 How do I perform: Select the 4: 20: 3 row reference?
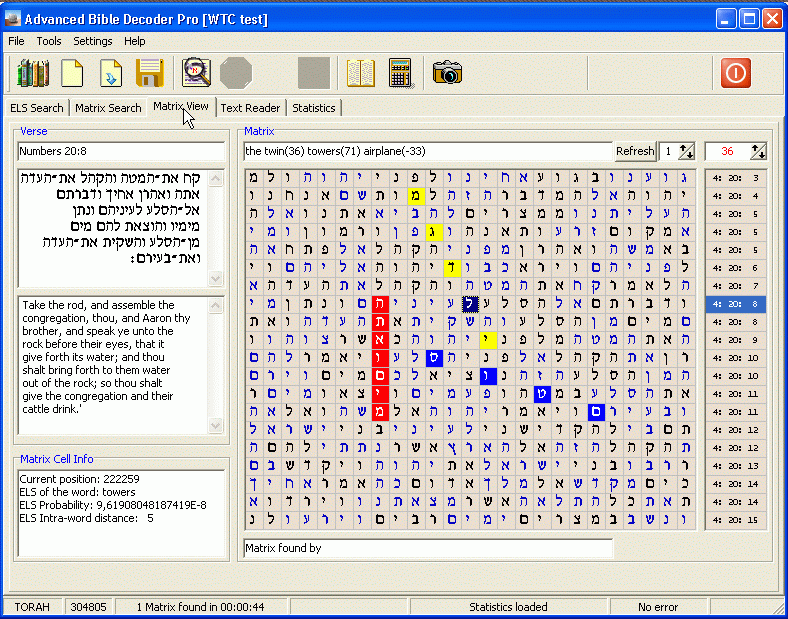pos(736,178)
